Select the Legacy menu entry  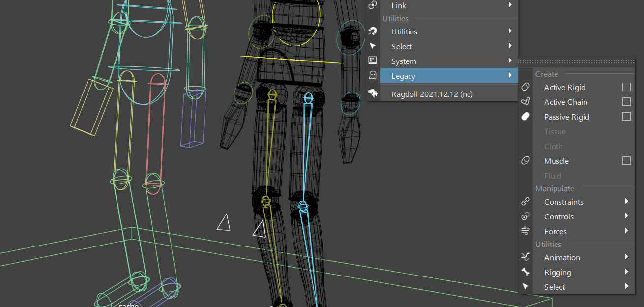[x=403, y=76]
